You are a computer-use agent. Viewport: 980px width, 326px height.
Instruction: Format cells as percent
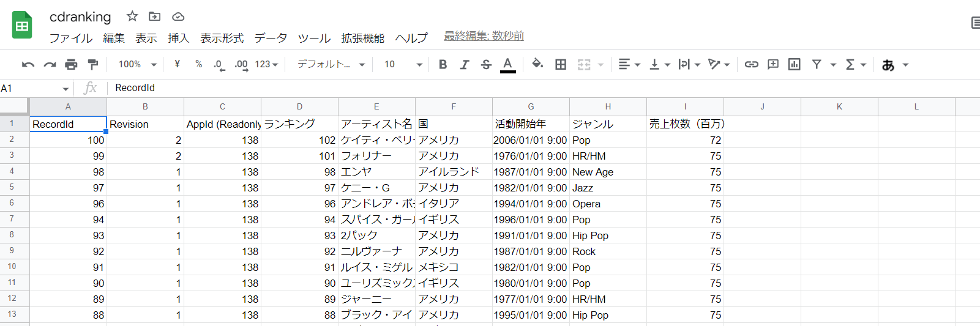[x=198, y=64]
